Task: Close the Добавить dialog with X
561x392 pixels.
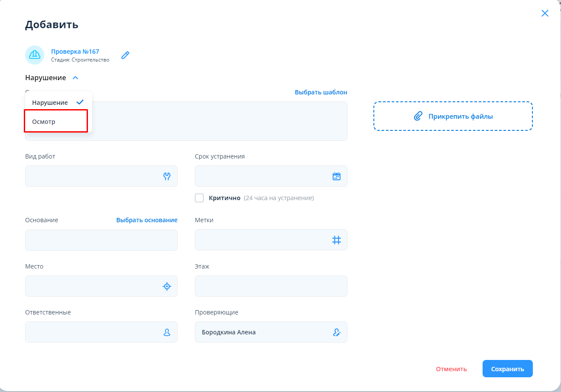Action: (x=545, y=13)
